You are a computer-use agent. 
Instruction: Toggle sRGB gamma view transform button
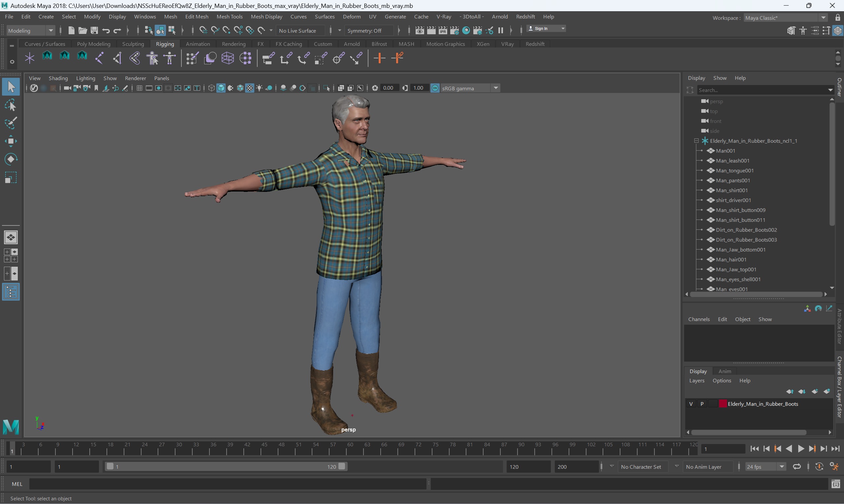(435, 88)
